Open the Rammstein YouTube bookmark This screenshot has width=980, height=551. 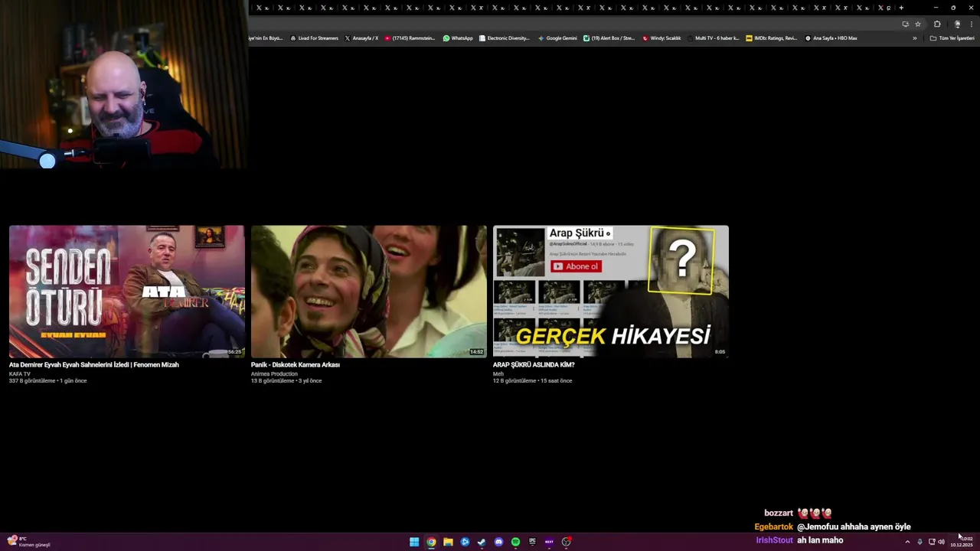tap(410, 38)
